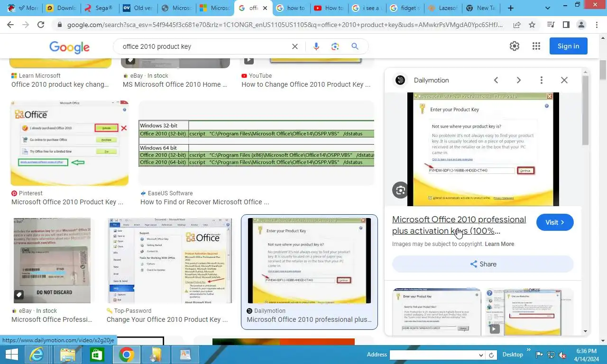Open the Chrome side panel
Viewport: 607px width, 364px height.
pyautogui.click(x=566, y=25)
